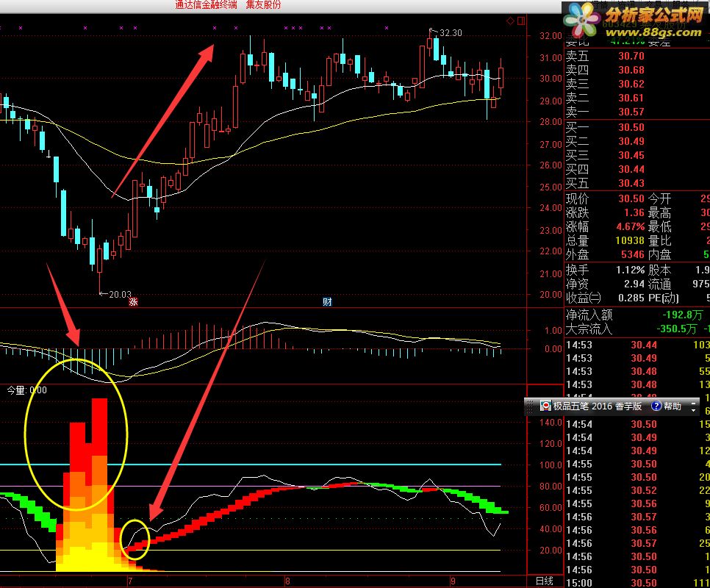Click the 今量: 0.00 indicator label

[x=26, y=390]
